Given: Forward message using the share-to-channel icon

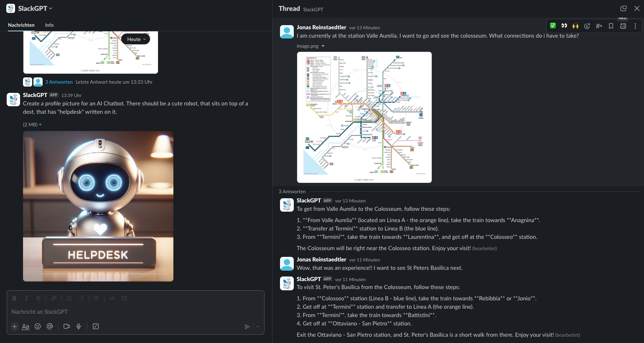Looking at the screenshot, I should coord(599,26).
